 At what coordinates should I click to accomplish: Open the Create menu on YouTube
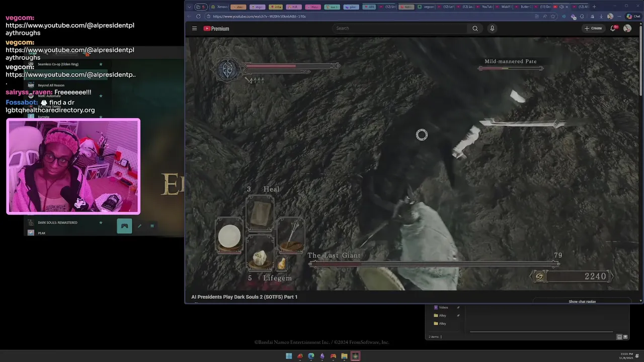click(593, 28)
